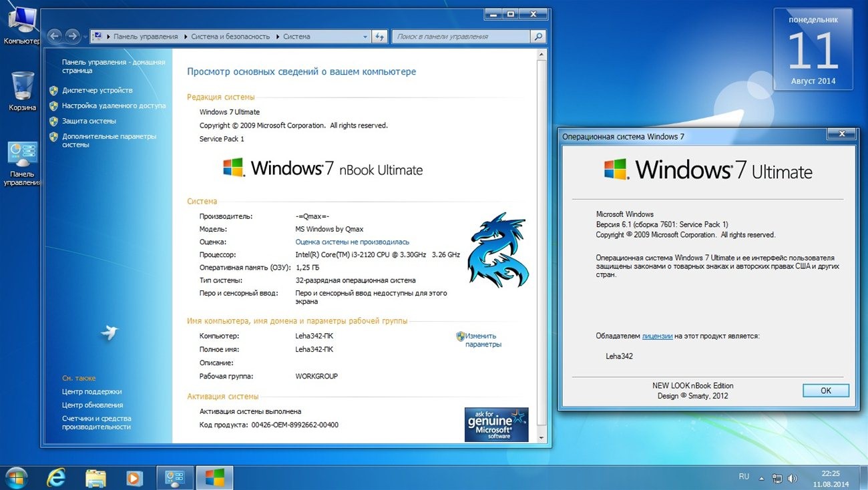
Task: Click the control panel search field
Action: pyautogui.click(x=462, y=36)
